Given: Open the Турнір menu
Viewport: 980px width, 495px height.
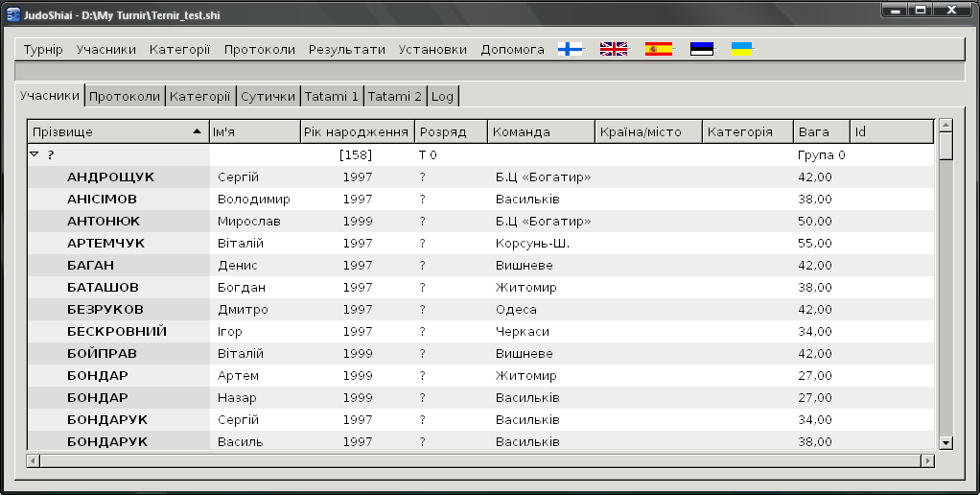Looking at the screenshot, I should 43,50.
